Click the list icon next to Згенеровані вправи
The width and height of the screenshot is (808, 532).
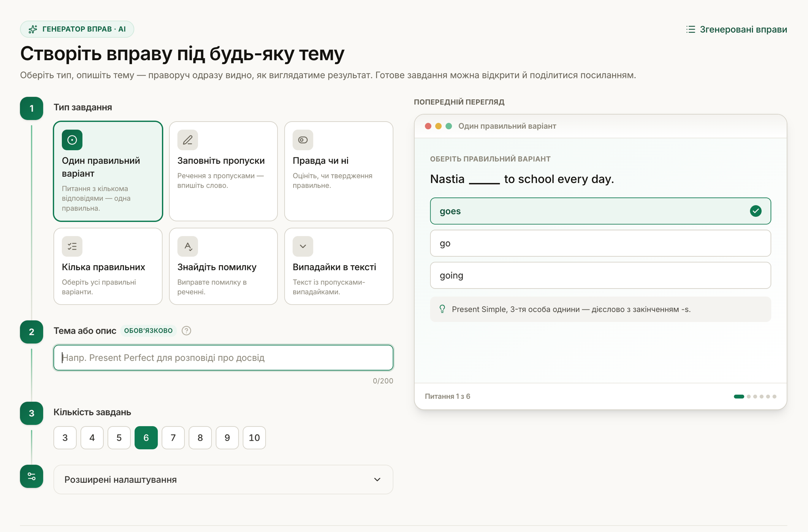click(x=691, y=29)
